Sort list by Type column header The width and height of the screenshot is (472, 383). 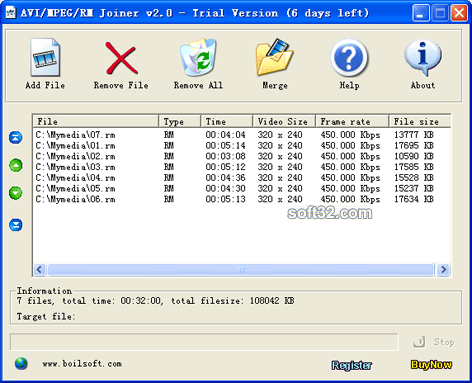tap(180, 122)
